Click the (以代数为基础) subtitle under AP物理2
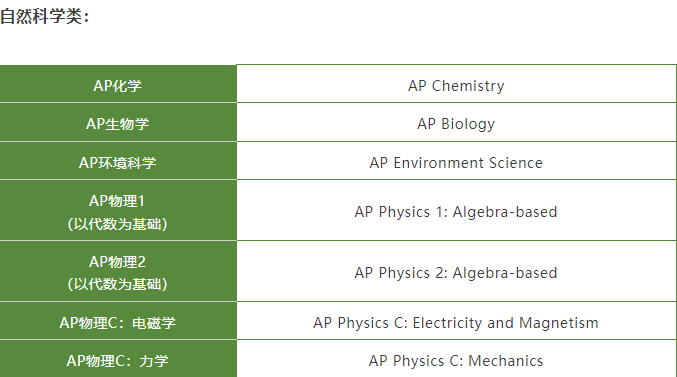Image resolution: width=677 pixels, height=377 pixels. pos(117,284)
